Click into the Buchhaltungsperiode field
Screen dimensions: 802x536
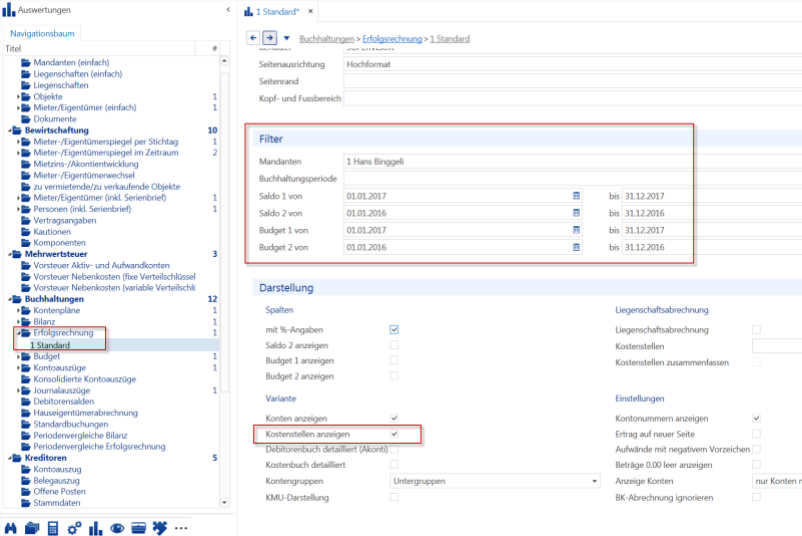(x=572, y=178)
